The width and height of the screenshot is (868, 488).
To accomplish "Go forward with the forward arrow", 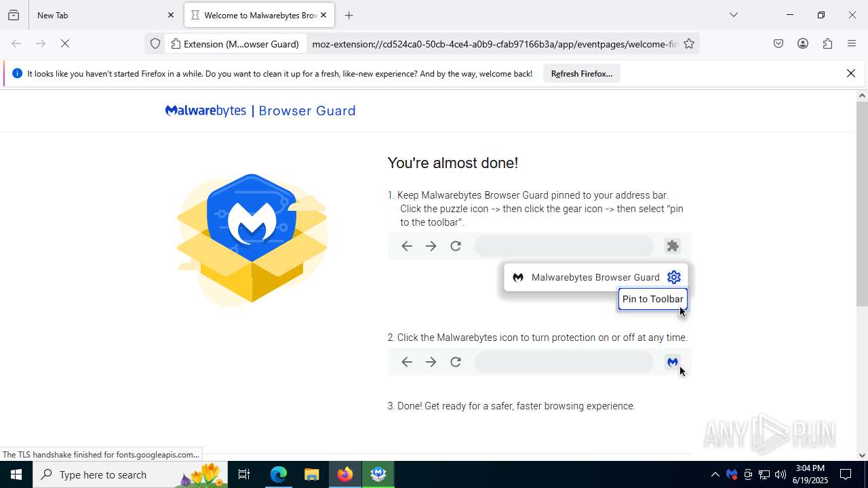I will (41, 43).
